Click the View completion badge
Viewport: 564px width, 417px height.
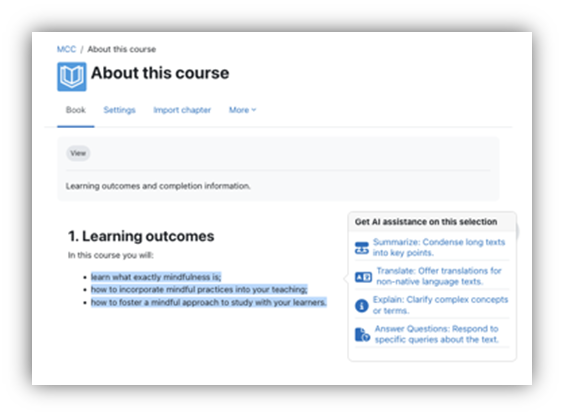coord(78,153)
